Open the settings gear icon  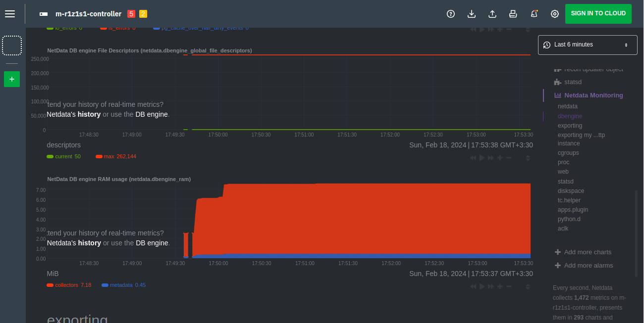555,14
